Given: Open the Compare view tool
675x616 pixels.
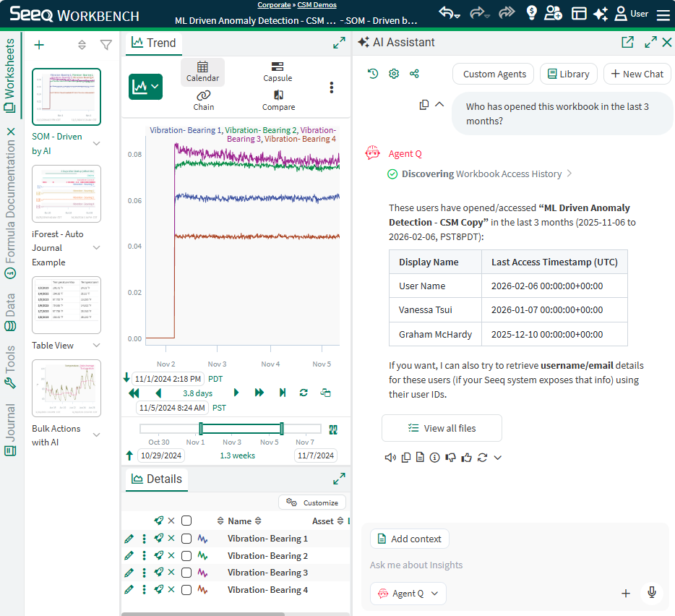Looking at the screenshot, I should click(278, 100).
